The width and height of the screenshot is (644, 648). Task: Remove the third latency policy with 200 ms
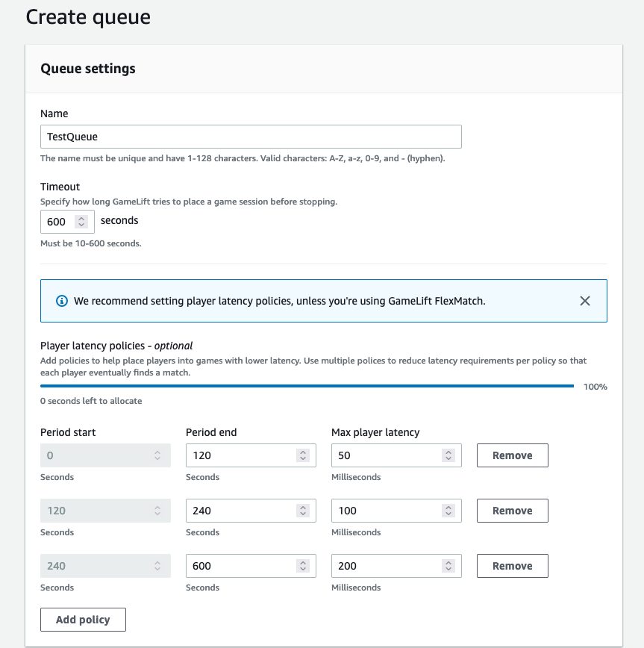[512, 566]
